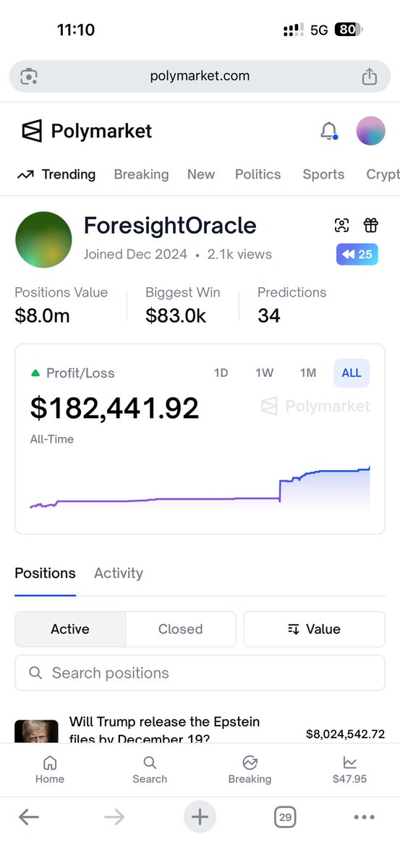Switch to the Positions tab
Screen dimensions: 400x868
45,574
